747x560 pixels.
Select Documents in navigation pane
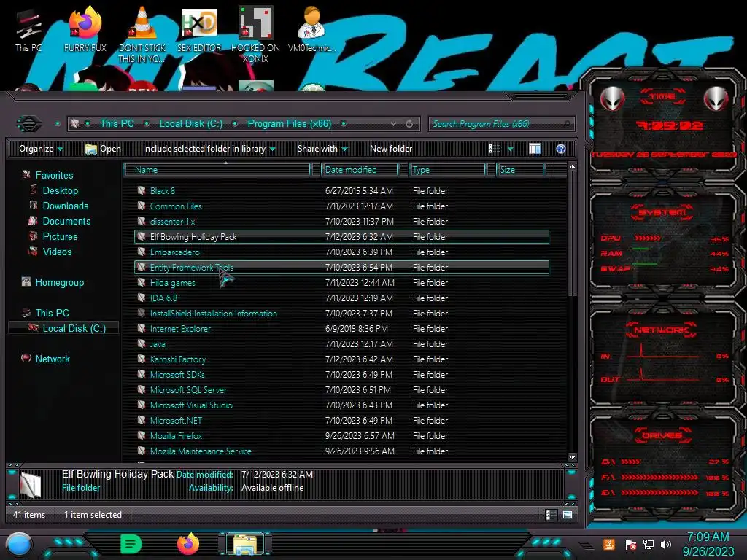60,221
